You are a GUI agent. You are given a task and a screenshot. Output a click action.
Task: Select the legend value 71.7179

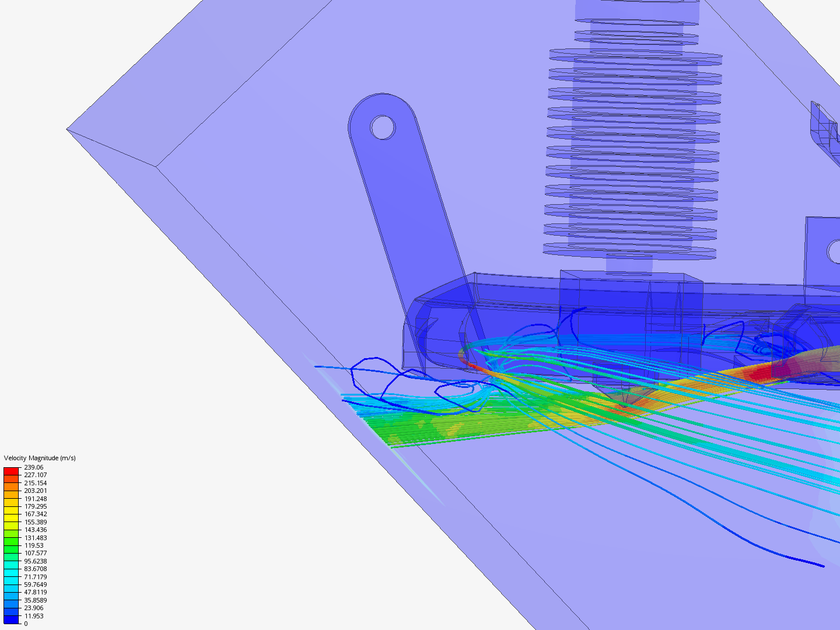(x=36, y=577)
